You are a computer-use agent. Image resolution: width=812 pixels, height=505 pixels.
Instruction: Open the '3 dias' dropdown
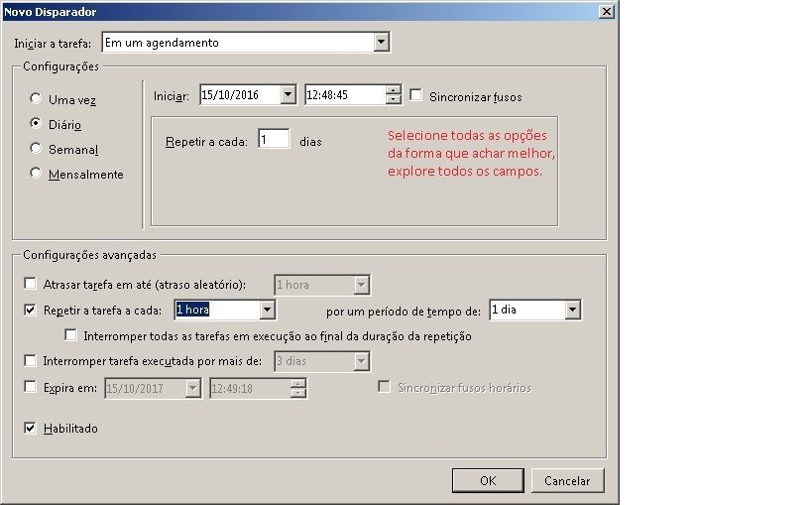coord(362,361)
